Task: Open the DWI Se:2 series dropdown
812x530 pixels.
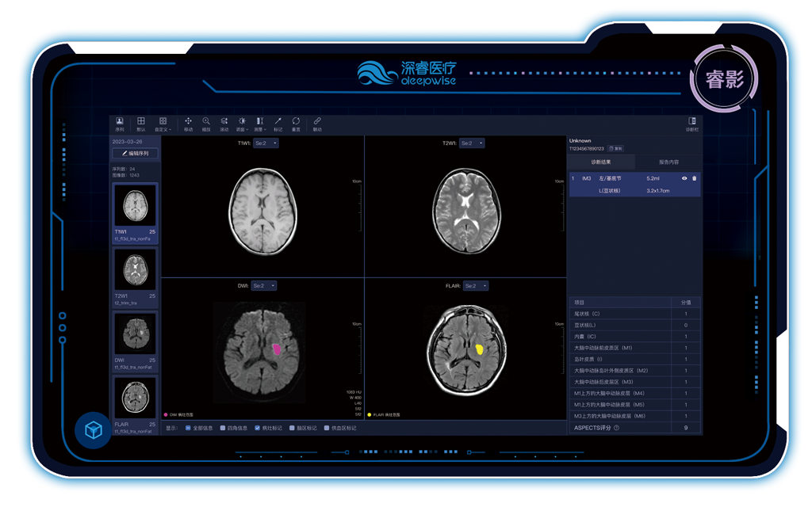Action: tap(264, 286)
